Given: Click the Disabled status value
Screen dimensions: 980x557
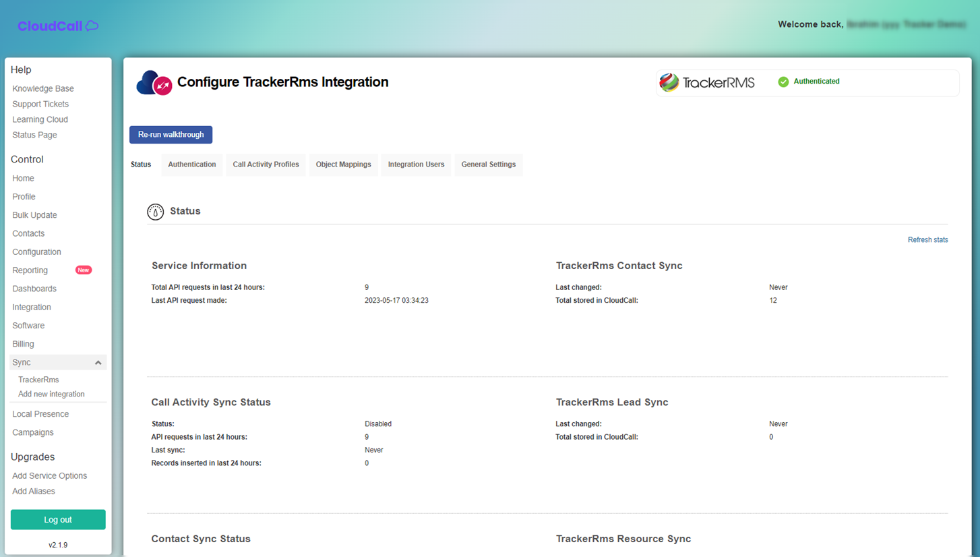Looking at the screenshot, I should [x=378, y=424].
